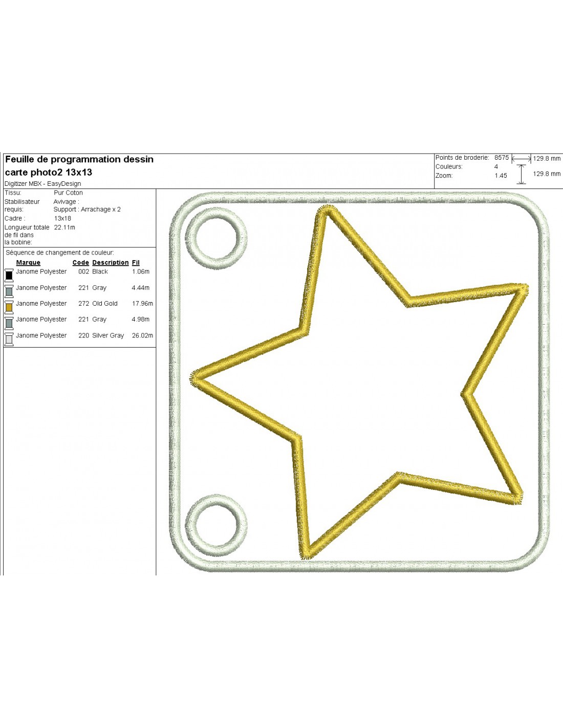The height and width of the screenshot is (728, 563).
Task: Click the 'Digitizer MBX - EasyDesign' label
Action: pos(42,184)
